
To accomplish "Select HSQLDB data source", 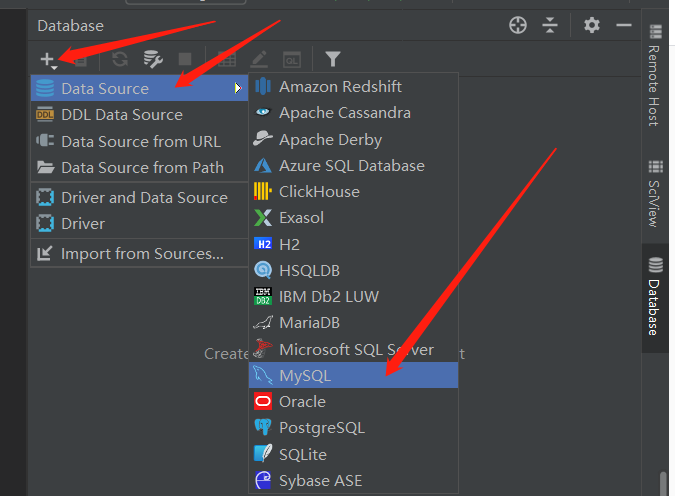I will [353, 270].
